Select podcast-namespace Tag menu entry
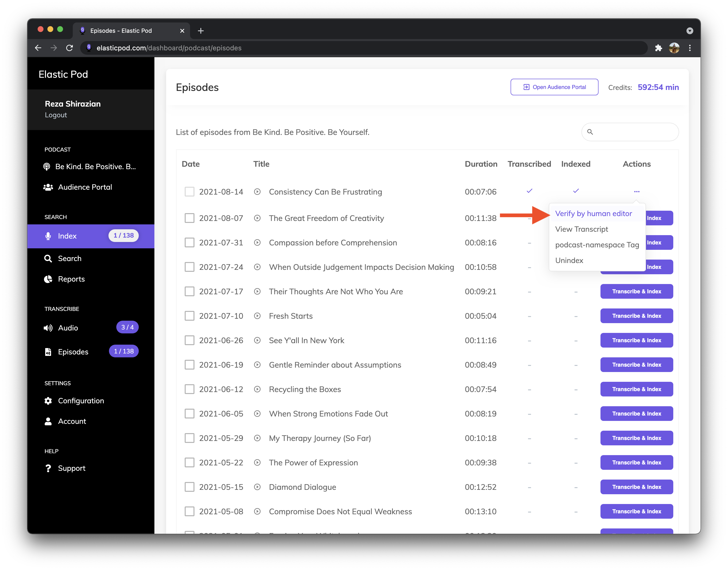This screenshot has height=570, width=728. (x=597, y=245)
